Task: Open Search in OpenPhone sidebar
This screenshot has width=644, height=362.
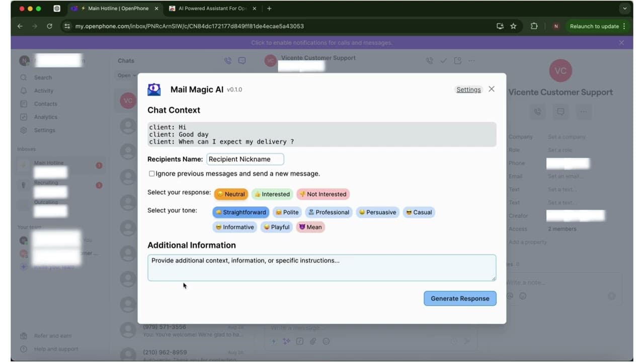Action: tap(43, 77)
